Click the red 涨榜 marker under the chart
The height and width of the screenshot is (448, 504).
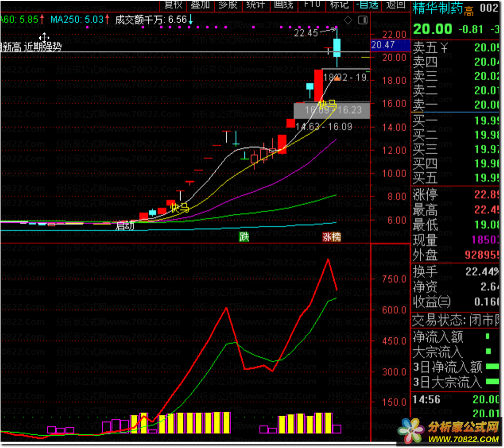pos(332,237)
